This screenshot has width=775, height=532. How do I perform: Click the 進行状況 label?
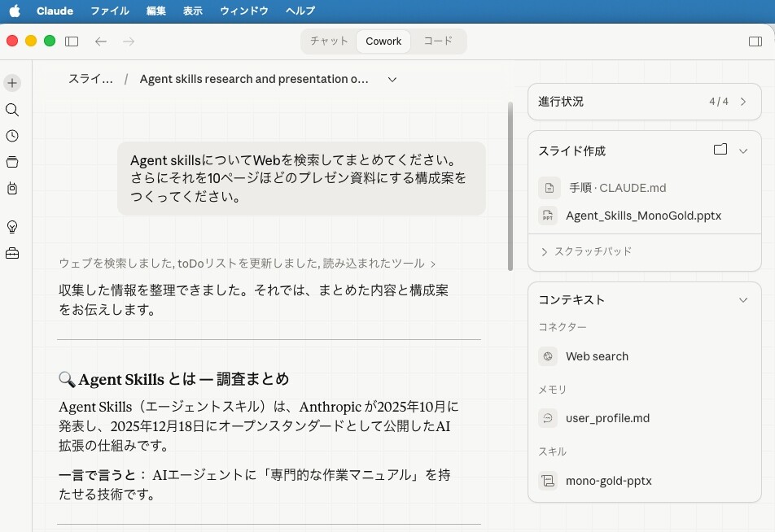pyautogui.click(x=561, y=102)
